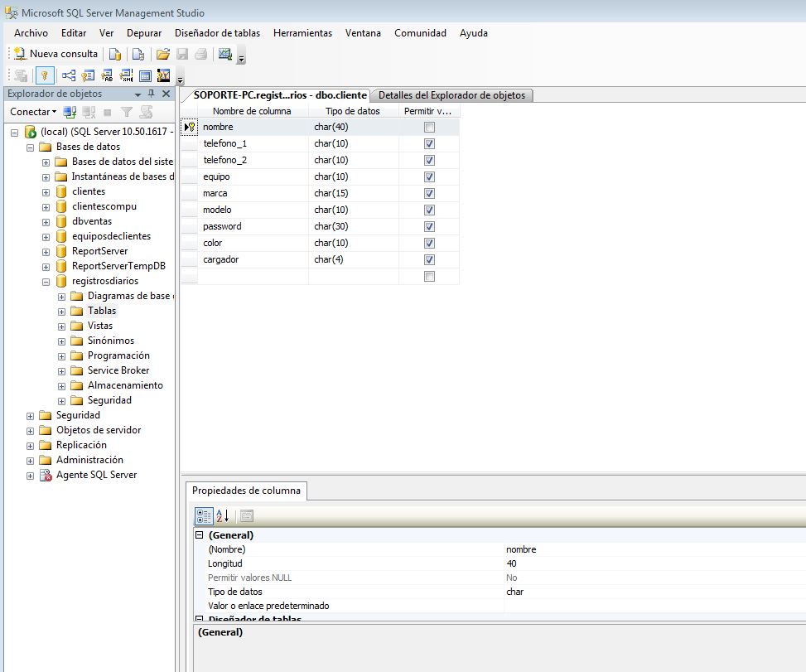Click the Stop square icon in Object Explorer
Screen dimensions: 806x672
coord(108,112)
